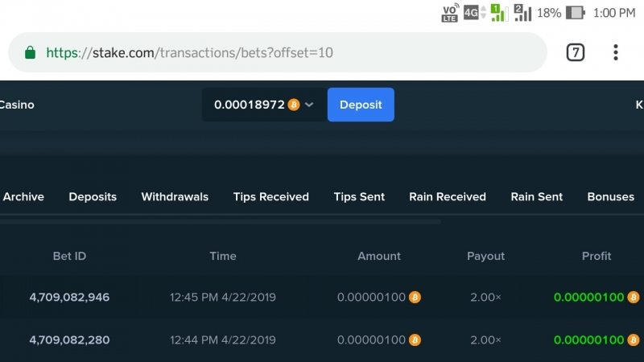The height and width of the screenshot is (362, 644).
Task: Tap the stake.com URL address bar
Action: [278, 52]
